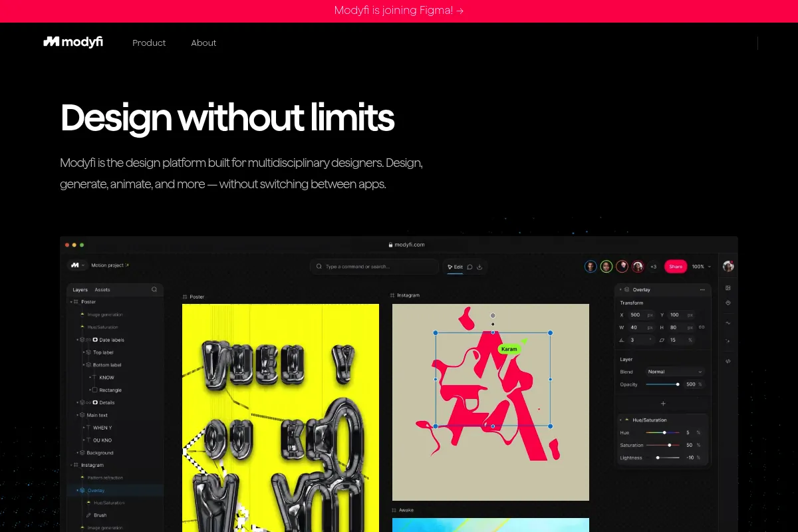Click the skew field showing 15

point(682,340)
